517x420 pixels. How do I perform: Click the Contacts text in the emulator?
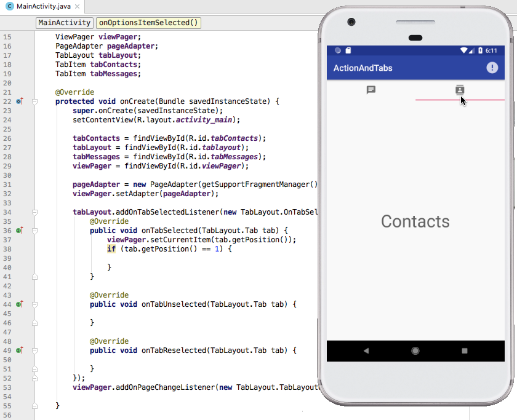click(x=415, y=221)
